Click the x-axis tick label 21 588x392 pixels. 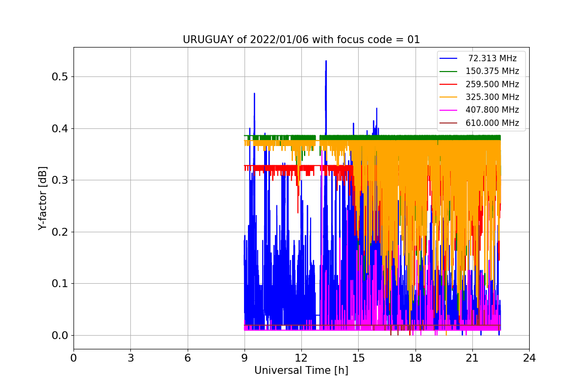click(472, 358)
